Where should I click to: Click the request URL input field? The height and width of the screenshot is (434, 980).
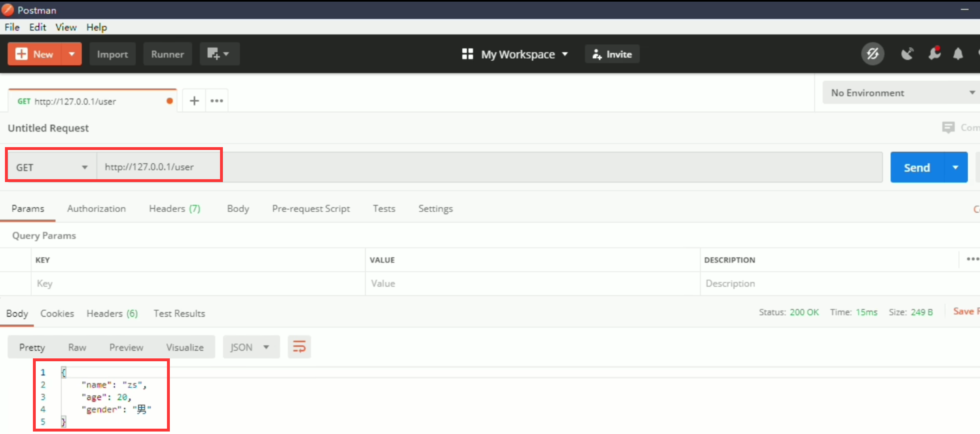[x=489, y=167]
